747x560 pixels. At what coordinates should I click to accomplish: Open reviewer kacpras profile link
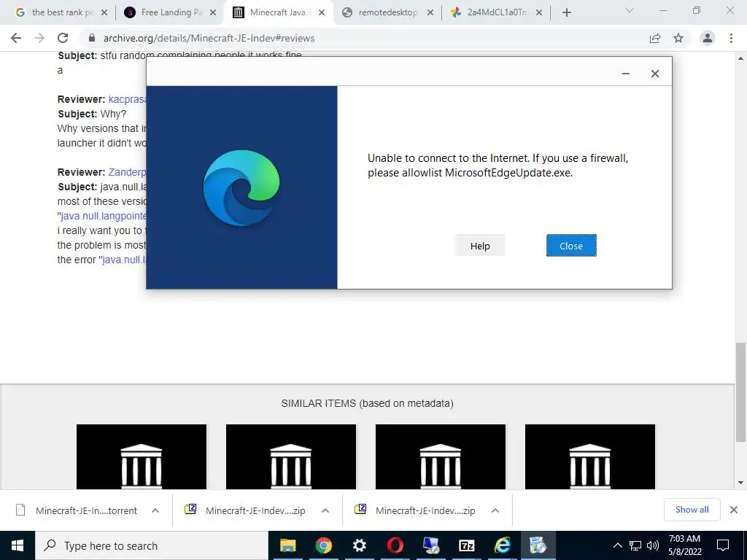click(x=127, y=99)
